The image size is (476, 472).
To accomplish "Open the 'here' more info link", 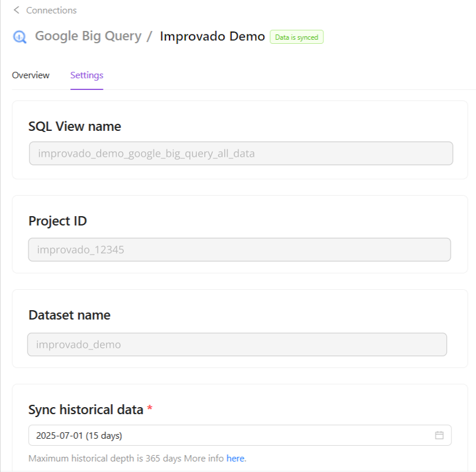I will 235,459.
